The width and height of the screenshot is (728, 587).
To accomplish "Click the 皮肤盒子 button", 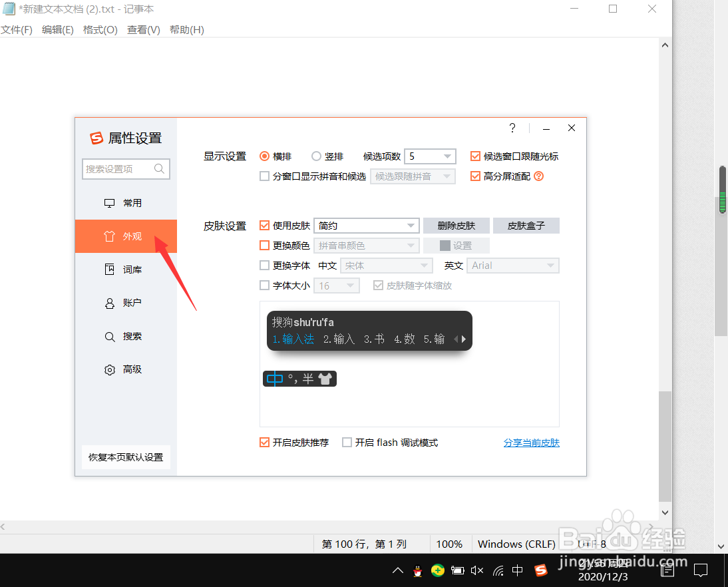I will [x=526, y=225].
